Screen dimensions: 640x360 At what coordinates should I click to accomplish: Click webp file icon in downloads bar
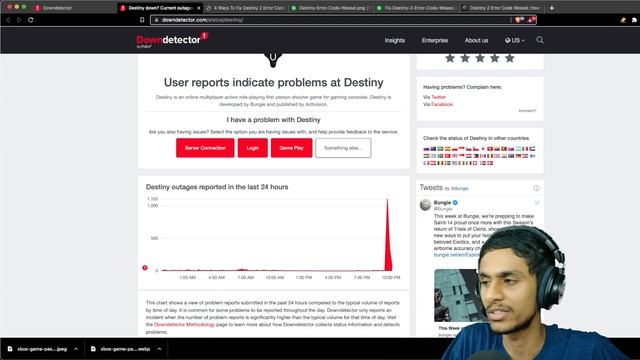93,349
